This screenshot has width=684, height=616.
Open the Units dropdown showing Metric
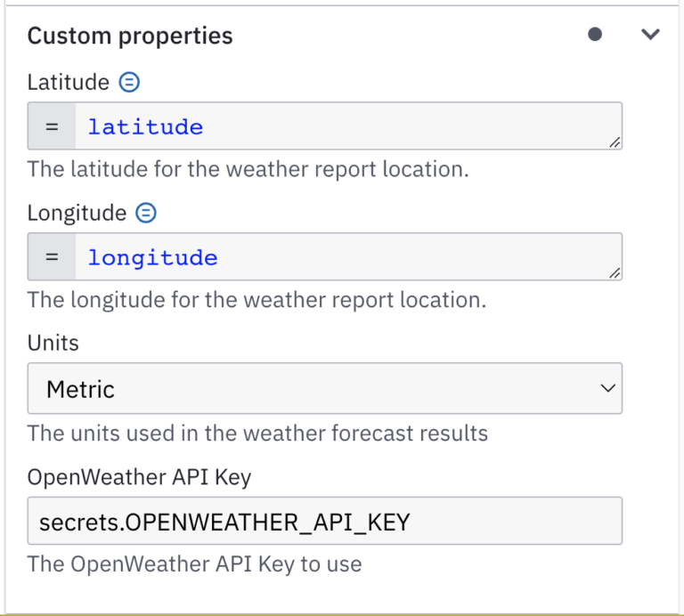click(x=324, y=389)
